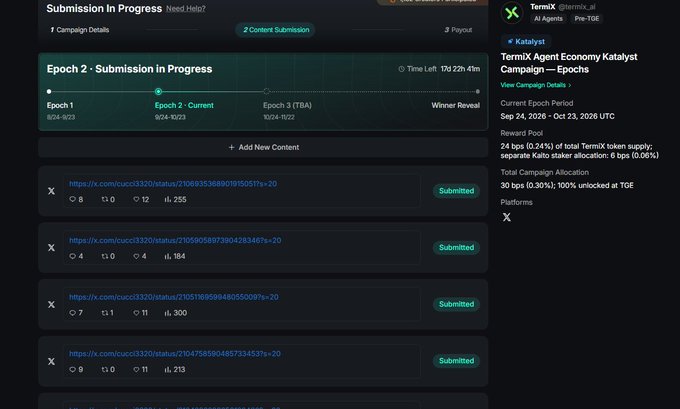Click the 'Winner Reveal' label
Viewport: 680px width, 409px height.
(x=455, y=105)
